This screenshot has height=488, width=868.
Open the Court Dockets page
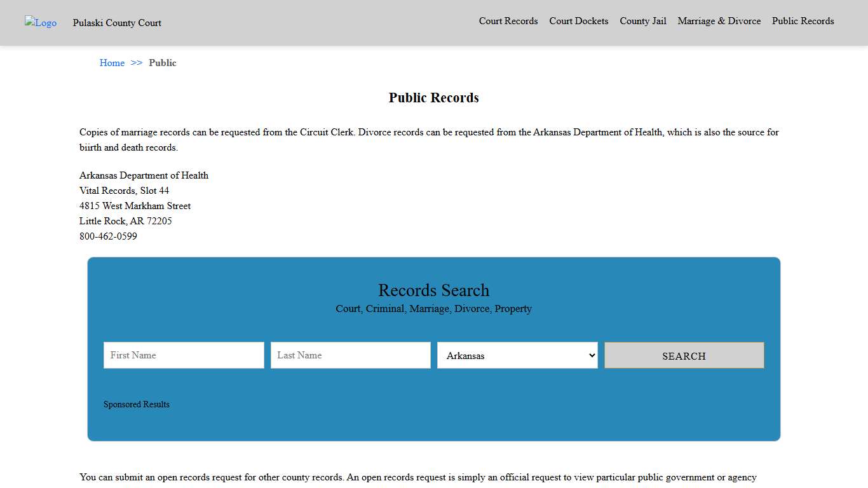click(x=578, y=21)
